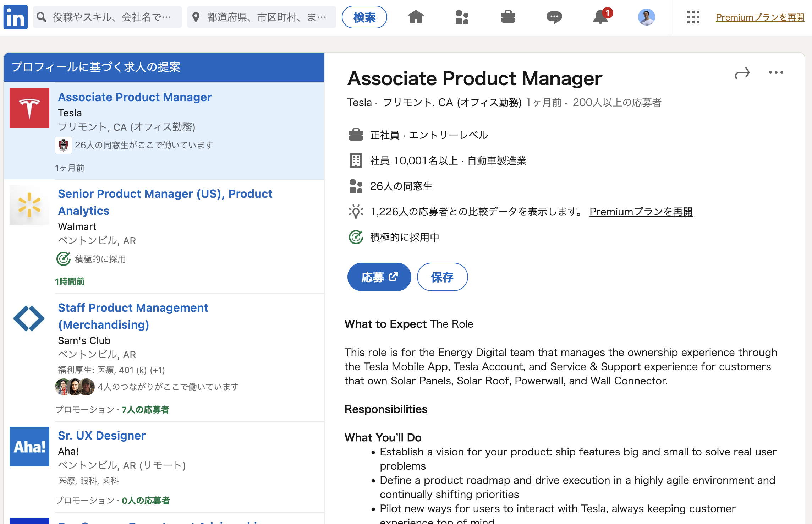Image resolution: width=812 pixels, height=524 pixels.
Task: Click the briefcase icon next to 正社員
Action: [x=356, y=135]
